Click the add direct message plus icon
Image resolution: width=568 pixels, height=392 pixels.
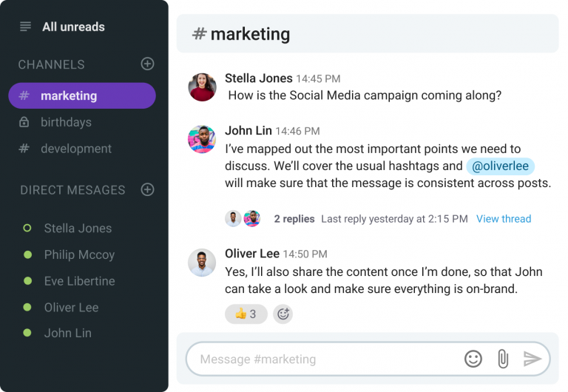[147, 190]
